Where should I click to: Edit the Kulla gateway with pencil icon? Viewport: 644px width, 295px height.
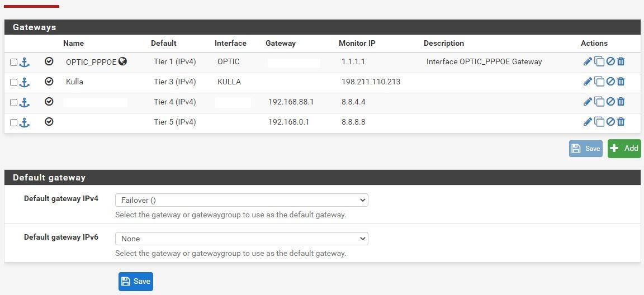click(x=588, y=82)
